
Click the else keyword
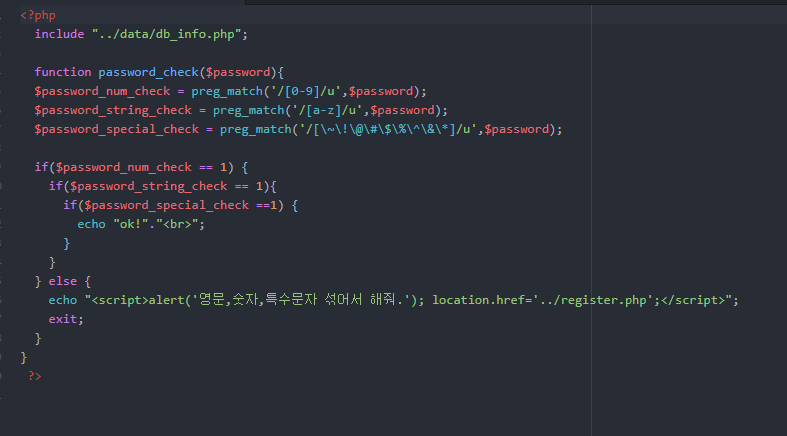coord(63,282)
